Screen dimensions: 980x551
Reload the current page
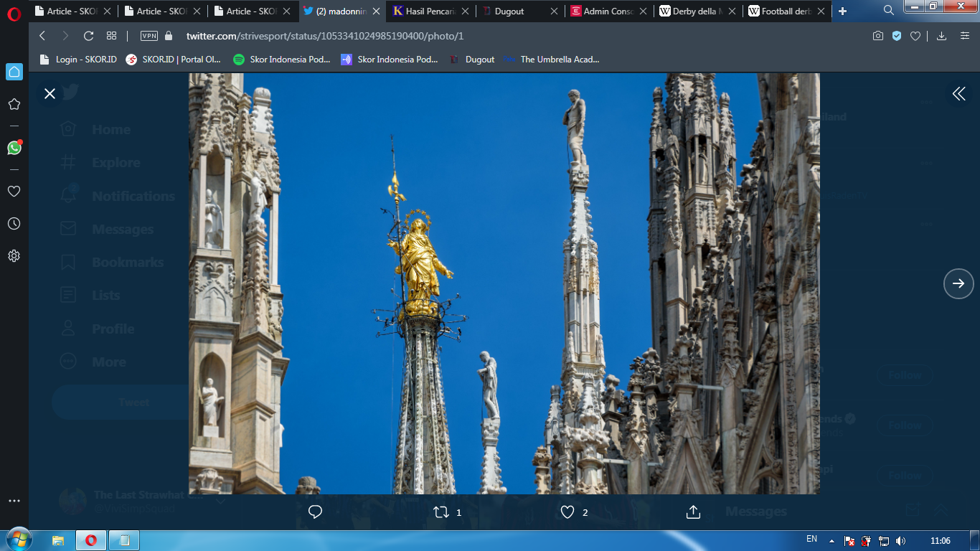[89, 36]
